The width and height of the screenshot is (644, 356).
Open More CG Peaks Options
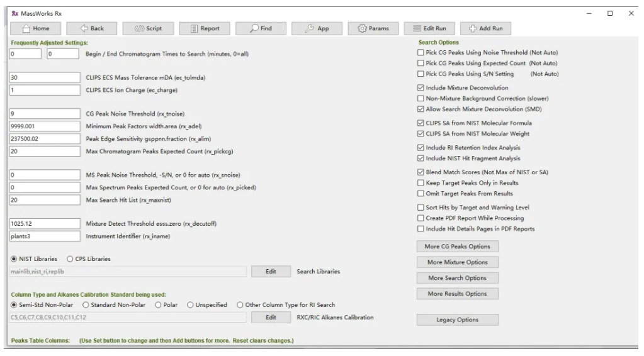click(x=457, y=246)
